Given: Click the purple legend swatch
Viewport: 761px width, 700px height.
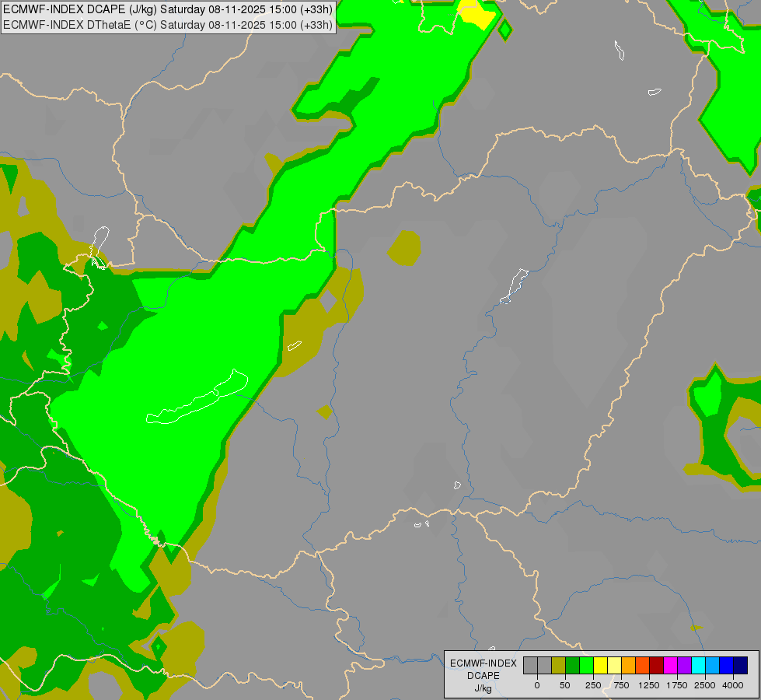Looking at the screenshot, I should pyautogui.click(x=684, y=666).
